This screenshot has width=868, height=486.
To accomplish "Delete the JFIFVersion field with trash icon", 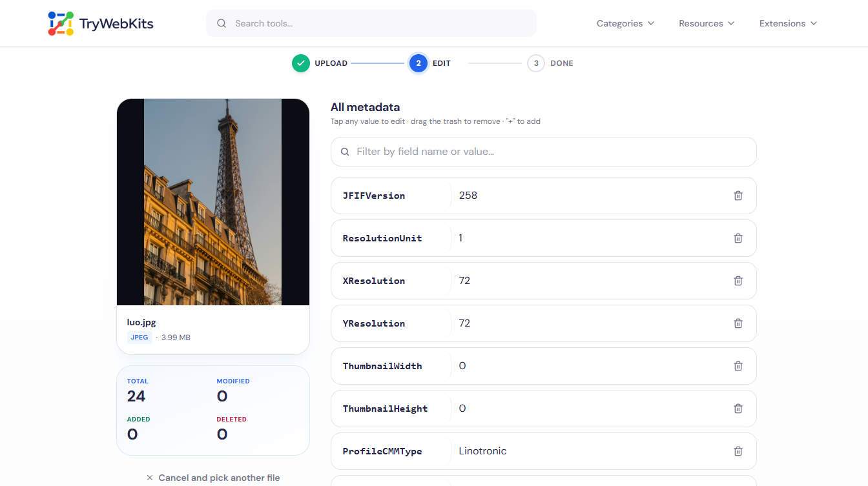I will click(x=738, y=196).
